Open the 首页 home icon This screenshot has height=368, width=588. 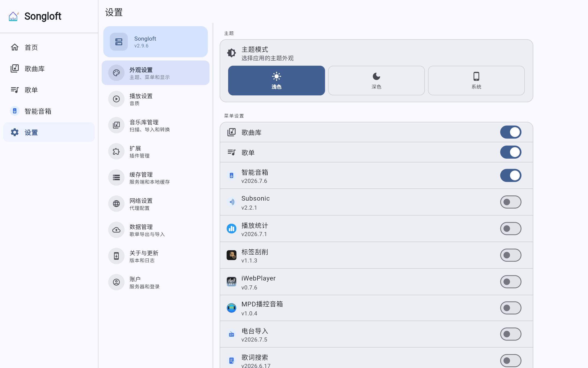coord(15,47)
